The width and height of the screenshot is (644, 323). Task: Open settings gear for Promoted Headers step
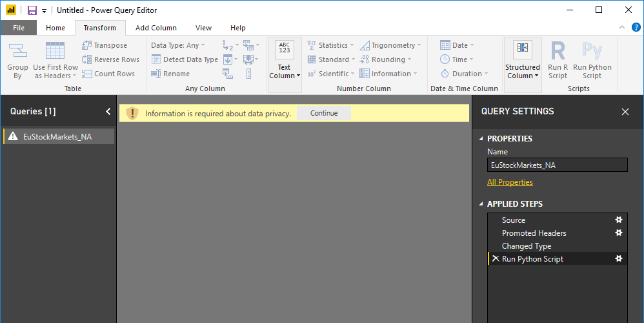coord(619,233)
